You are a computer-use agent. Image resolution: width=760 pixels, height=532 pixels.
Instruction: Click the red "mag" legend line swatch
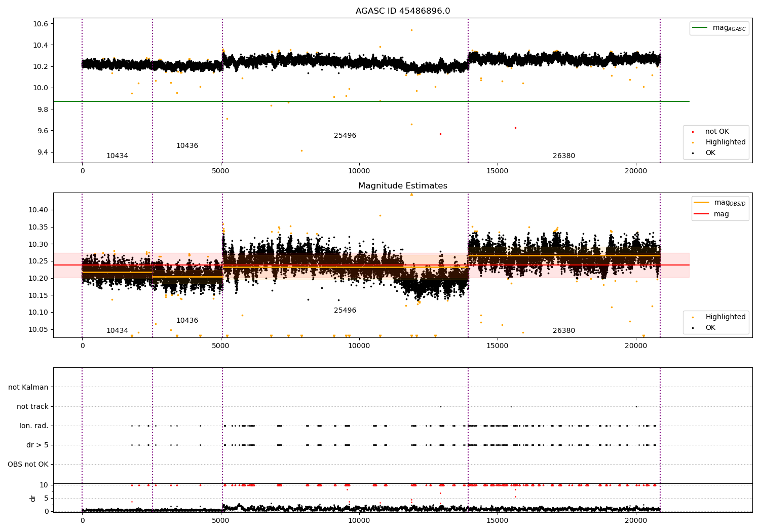[x=701, y=214]
